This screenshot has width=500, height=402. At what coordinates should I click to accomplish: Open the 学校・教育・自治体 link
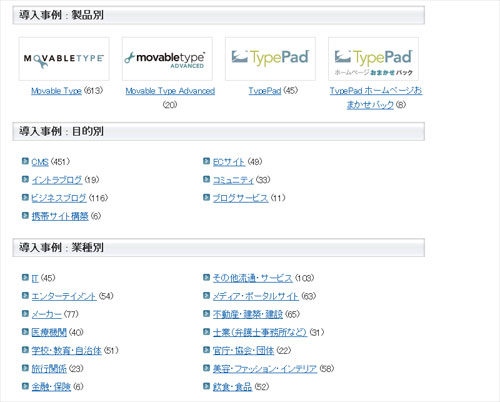[x=66, y=351]
